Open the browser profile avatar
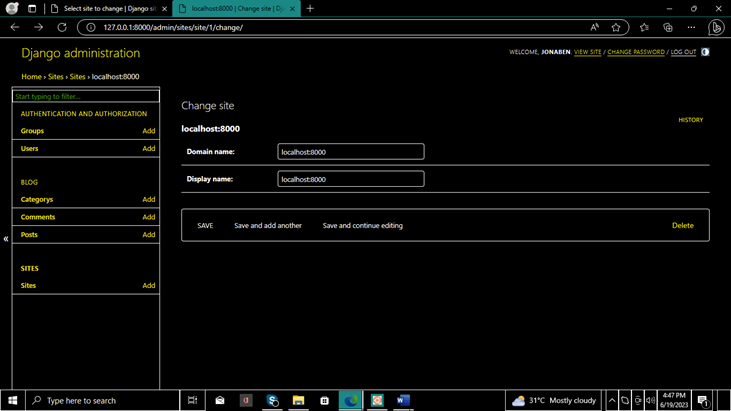731x411 pixels. pos(12,8)
